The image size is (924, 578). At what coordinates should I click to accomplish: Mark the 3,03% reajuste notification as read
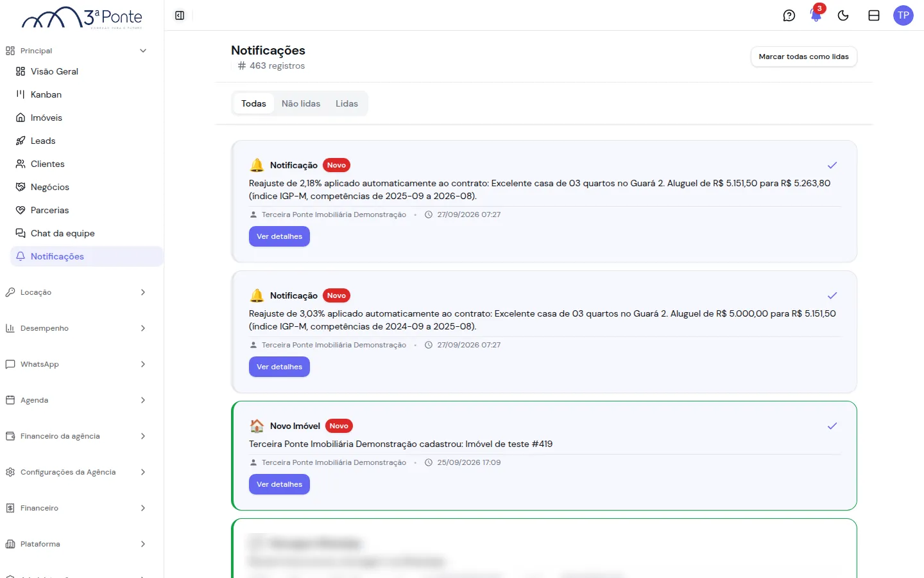[x=832, y=295]
